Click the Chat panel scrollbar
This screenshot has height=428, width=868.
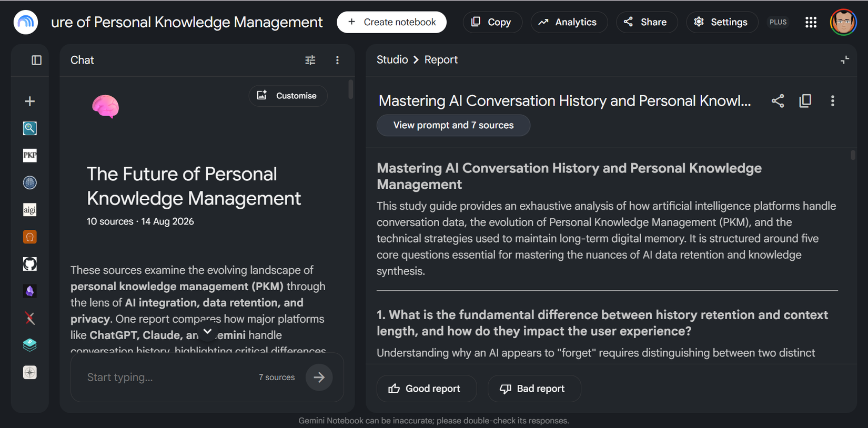(x=350, y=89)
